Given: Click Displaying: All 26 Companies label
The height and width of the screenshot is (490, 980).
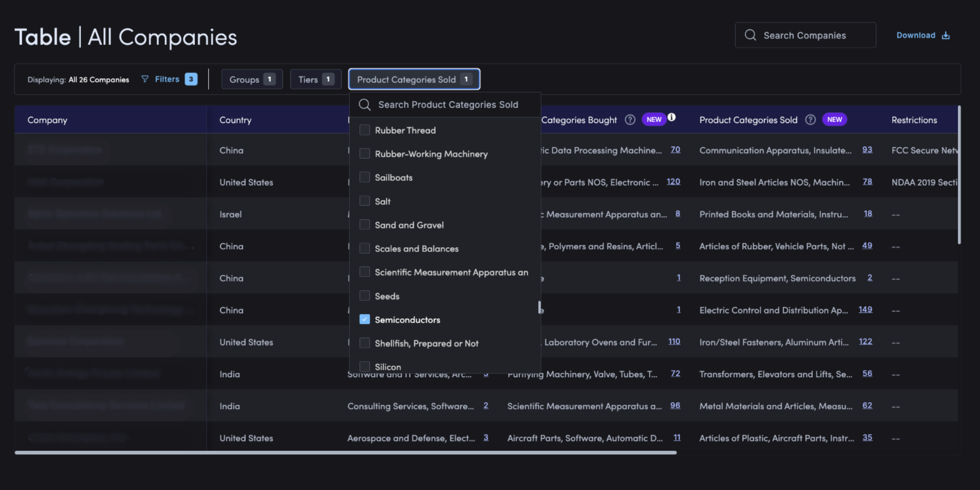Looking at the screenshot, I should [78, 79].
